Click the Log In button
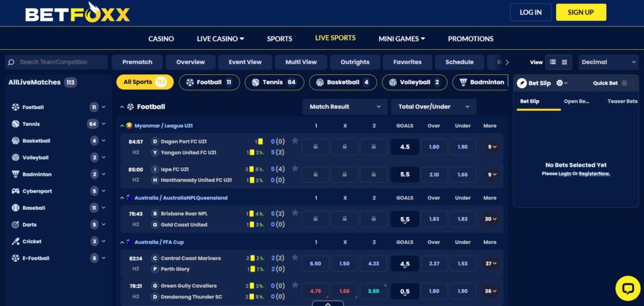The width and height of the screenshot is (644, 306). [530, 12]
